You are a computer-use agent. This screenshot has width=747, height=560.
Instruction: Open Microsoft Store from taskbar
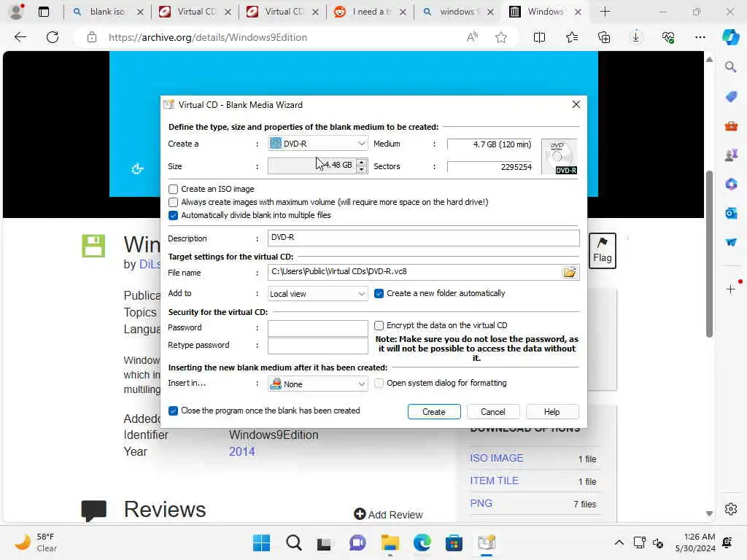pos(454,542)
